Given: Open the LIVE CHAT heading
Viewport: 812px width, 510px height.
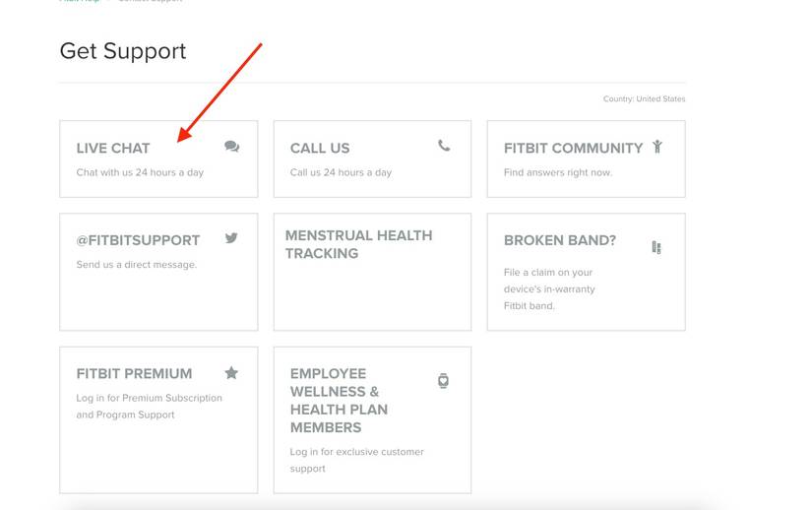Looking at the screenshot, I should 113,148.
